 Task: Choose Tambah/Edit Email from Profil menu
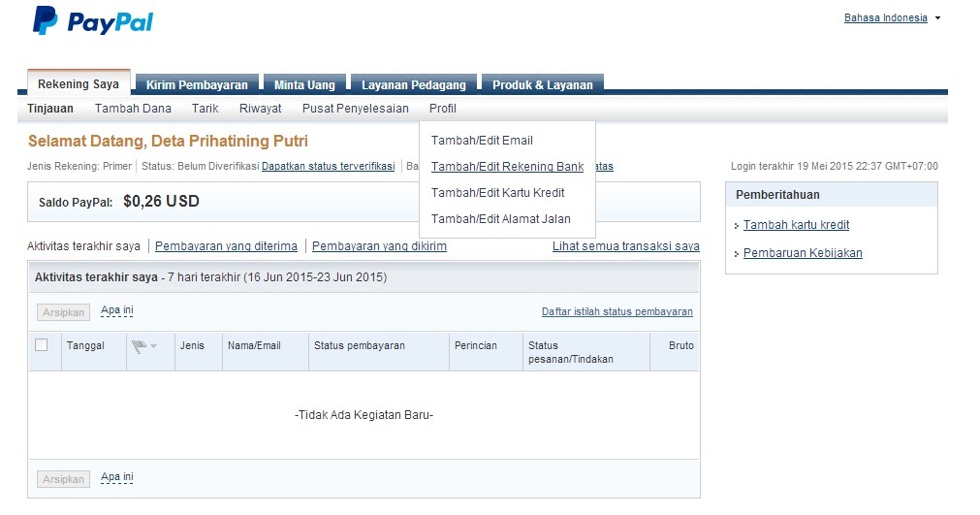[x=482, y=140]
